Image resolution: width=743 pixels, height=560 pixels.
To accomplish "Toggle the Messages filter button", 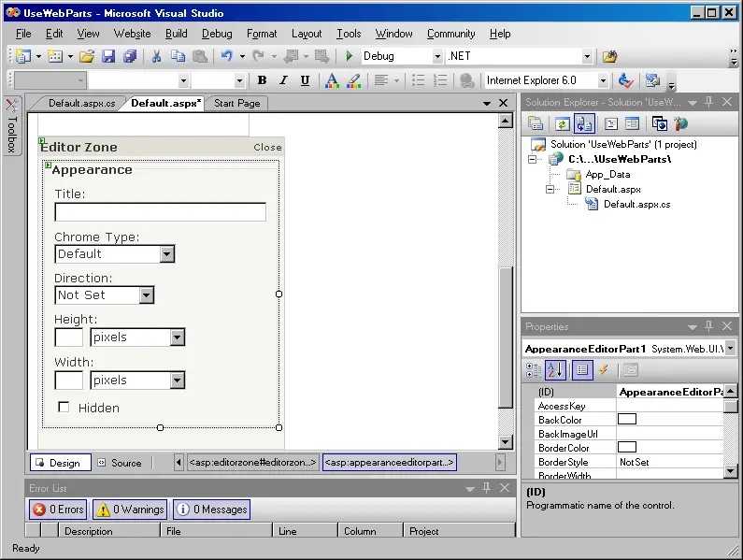I will [212, 510].
